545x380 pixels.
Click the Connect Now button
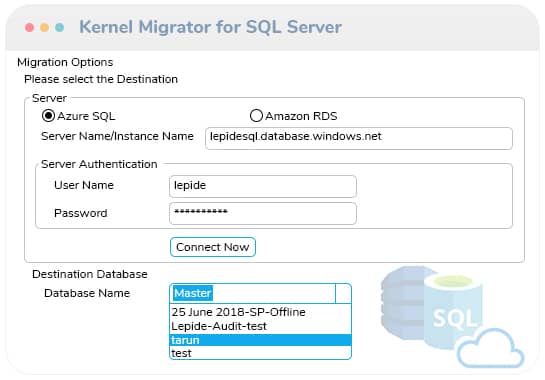[213, 247]
